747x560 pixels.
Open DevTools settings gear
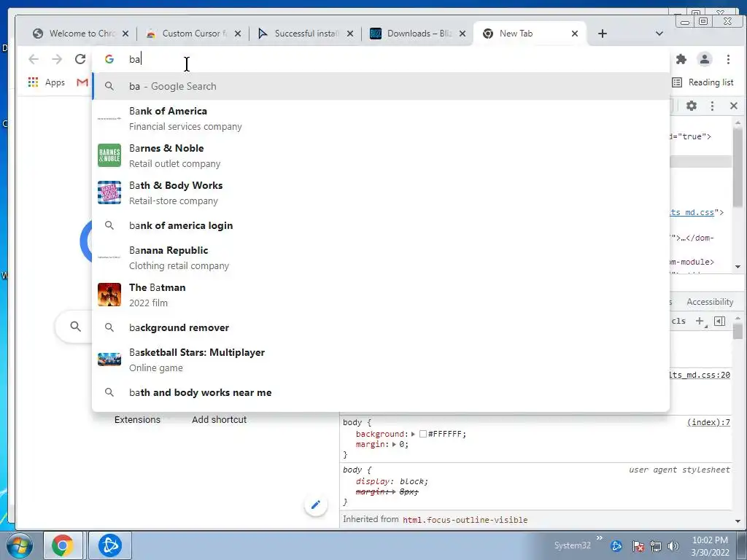(x=692, y=106)
